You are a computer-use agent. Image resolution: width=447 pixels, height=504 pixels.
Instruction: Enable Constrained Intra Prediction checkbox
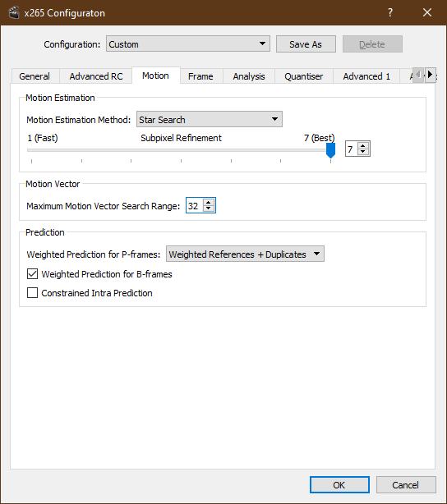pyautogui.click(x=32, y=293)
